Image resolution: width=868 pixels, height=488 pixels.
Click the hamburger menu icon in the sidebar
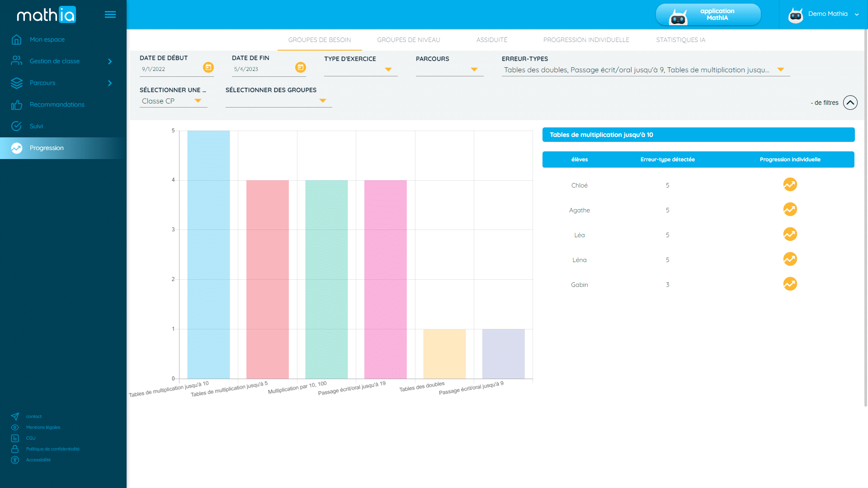point(110,14)
